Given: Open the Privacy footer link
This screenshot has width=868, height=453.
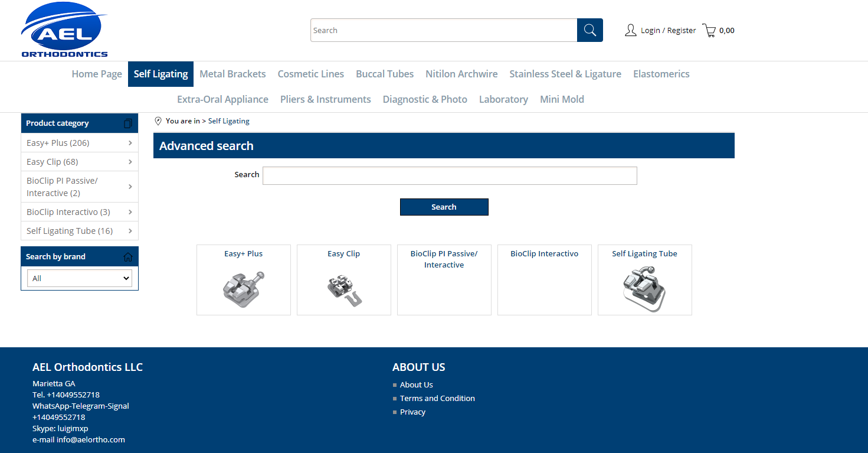Looking at the screenshot, I should click(x=412, y=412).
